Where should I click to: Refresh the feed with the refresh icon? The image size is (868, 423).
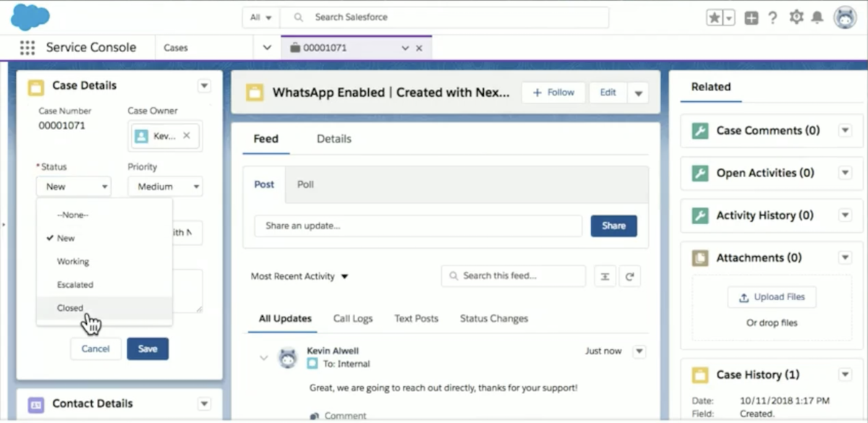click(629, 276)
